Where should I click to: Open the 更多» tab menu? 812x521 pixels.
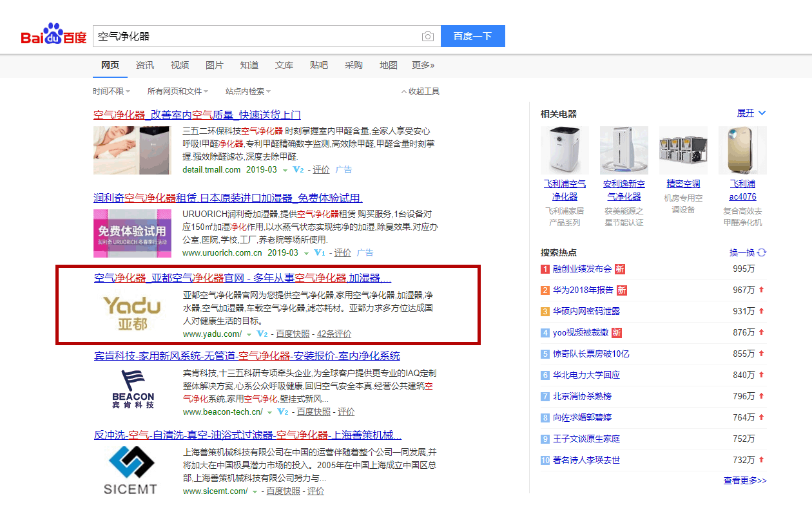(x=423, y=65)
